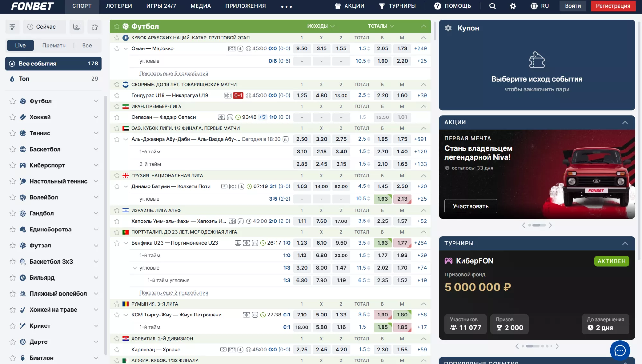Click Показать еще 5 подсобытий link
This screenshot has width=642, height=364.
coord(174,74)
